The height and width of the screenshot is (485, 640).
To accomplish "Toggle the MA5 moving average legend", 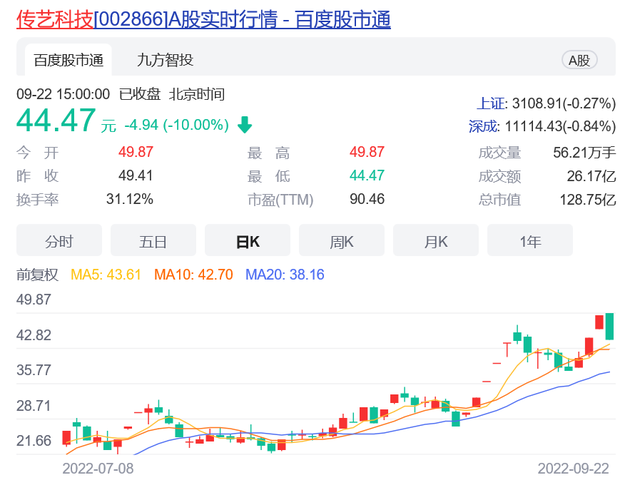I will point(106,274).
